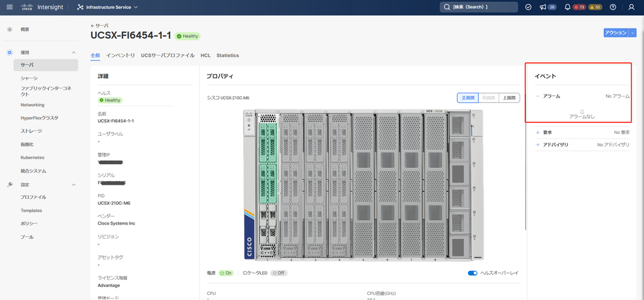Switch to the Statistics tab
Image resolution: width=644 pixels, height=300 pixels.
coord(228,55)
